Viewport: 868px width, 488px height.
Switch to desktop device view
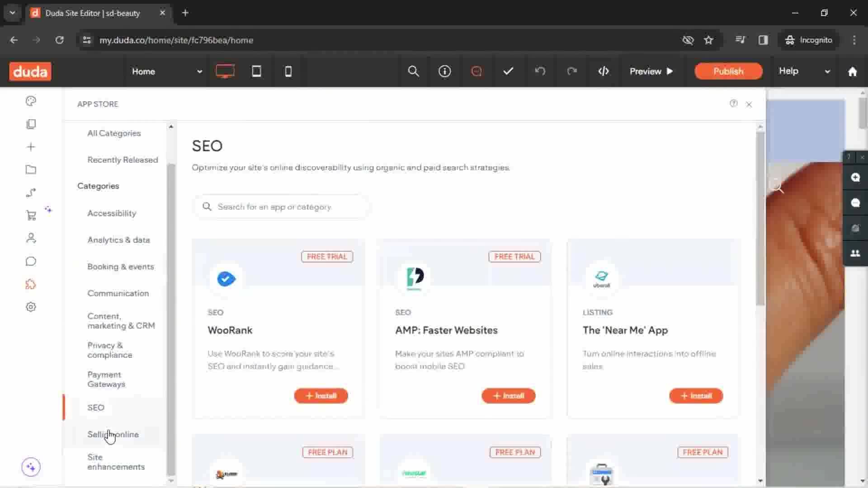225,71
